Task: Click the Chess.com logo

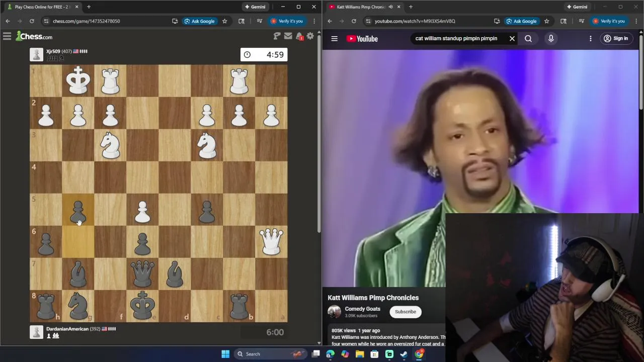Action: coord(34,36)
